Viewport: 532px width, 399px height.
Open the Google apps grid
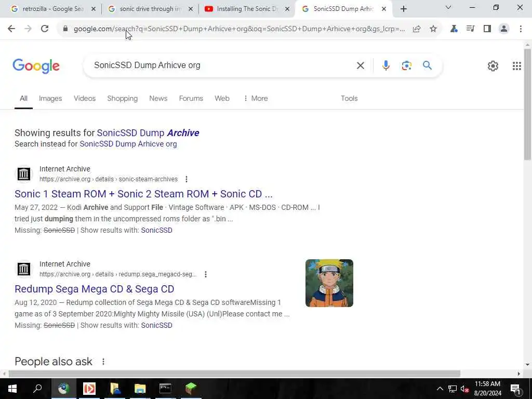click(x=517, y=66)
